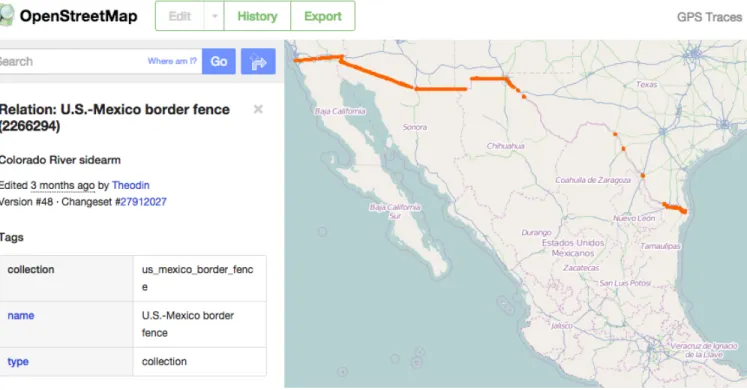
Task: Click the relation title heading text
Action: pyautogui.click(x=114, y=118)
